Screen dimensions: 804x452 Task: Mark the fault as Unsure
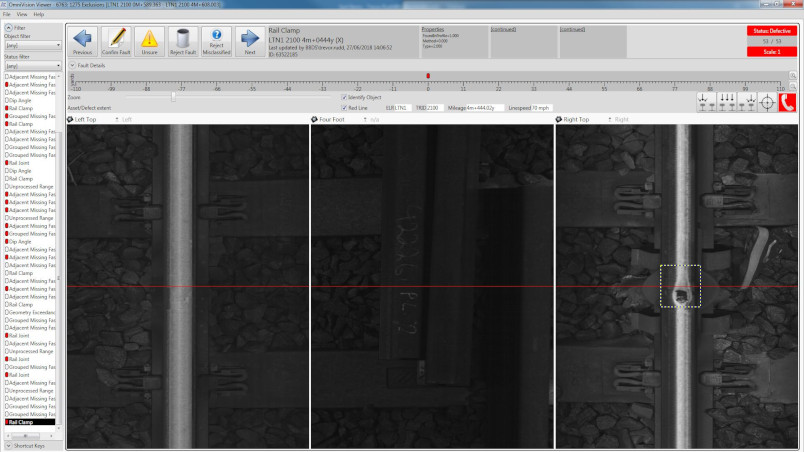pos(149,41)
